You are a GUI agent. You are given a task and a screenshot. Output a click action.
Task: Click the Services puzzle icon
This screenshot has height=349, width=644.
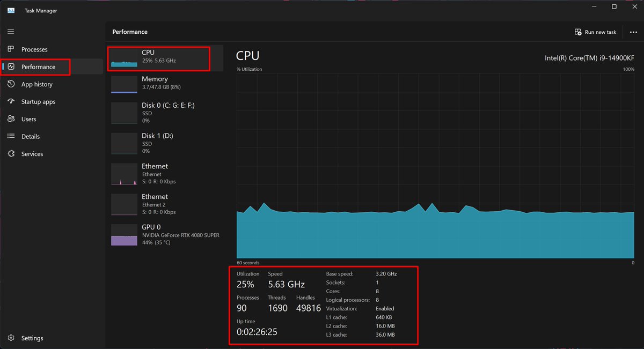[11, 154]
